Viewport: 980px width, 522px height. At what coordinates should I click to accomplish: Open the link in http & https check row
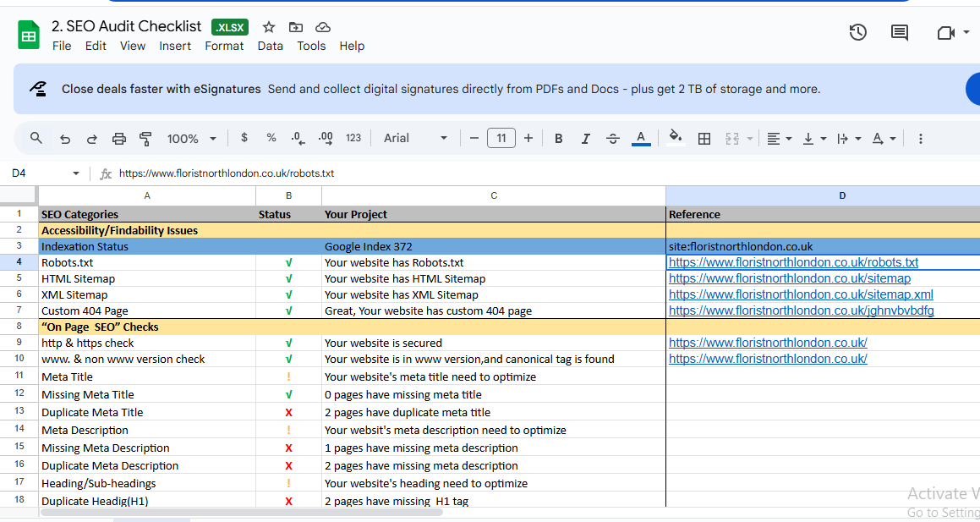pyautogui.click(x=768, y=343)
